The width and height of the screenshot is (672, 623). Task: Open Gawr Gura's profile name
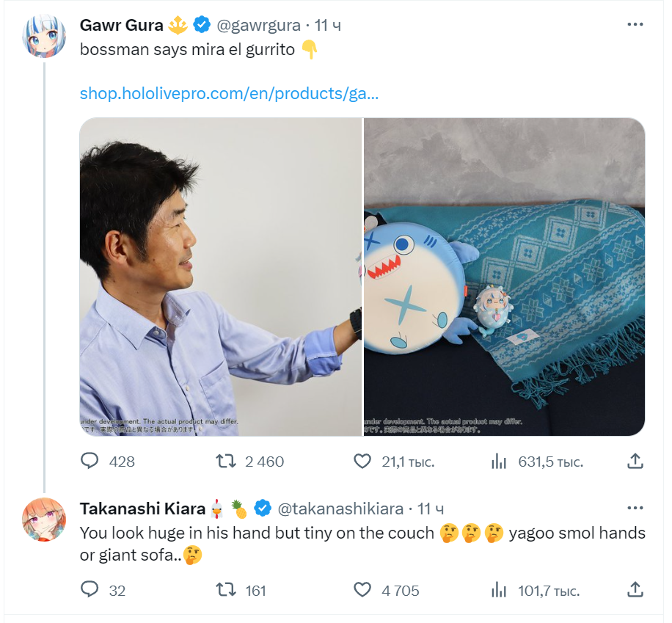point(121,25)
